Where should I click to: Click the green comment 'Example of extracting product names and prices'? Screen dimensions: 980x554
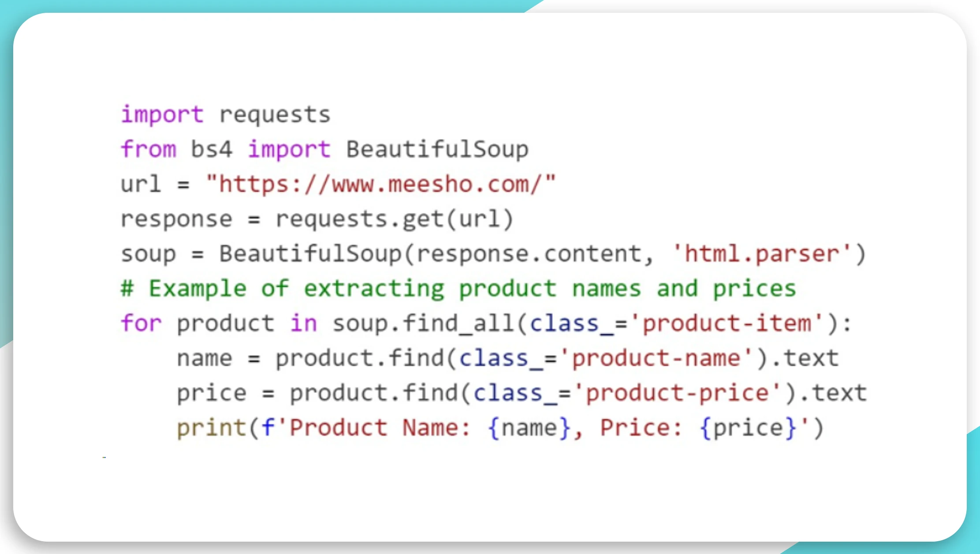click(x=458, y=289)
